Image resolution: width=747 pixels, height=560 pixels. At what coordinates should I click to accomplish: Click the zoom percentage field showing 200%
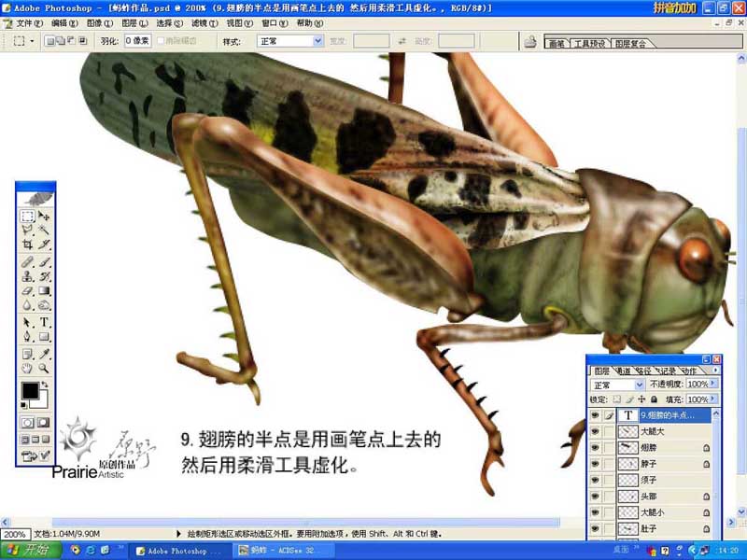pyautogui.click(x=15, y=534)
